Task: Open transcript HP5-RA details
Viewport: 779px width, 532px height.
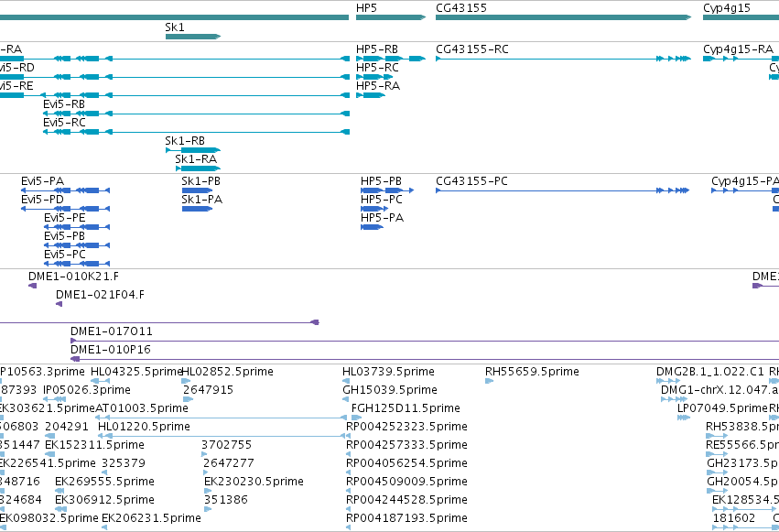Action: (371, 95)
